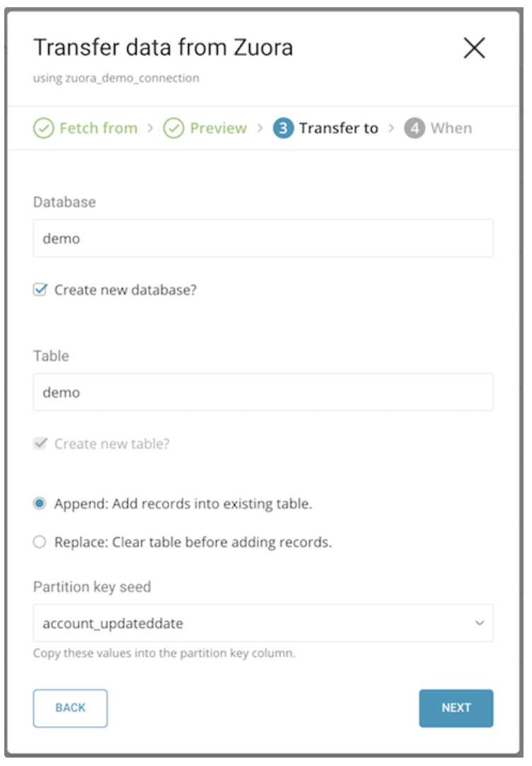Click the chevron after Transfer to step
This screenshot has height=766, width=532.
click(391, 128)
